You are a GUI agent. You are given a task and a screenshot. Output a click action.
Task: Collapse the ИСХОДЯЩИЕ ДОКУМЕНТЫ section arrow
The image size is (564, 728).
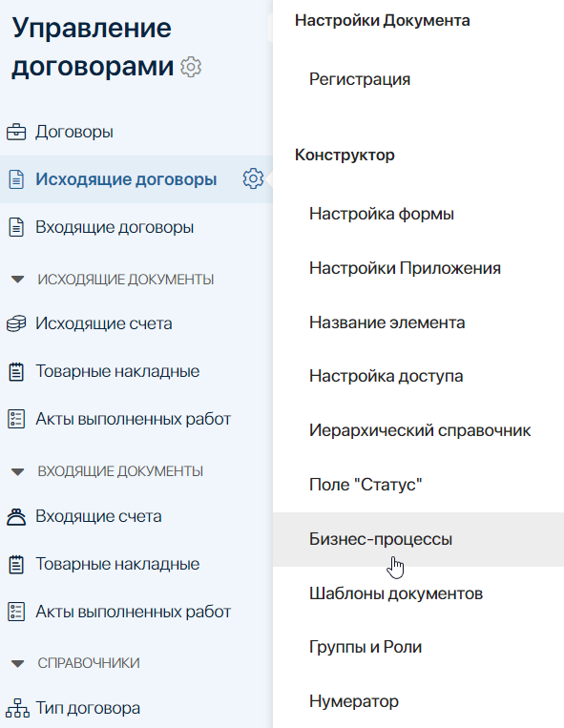17,280
